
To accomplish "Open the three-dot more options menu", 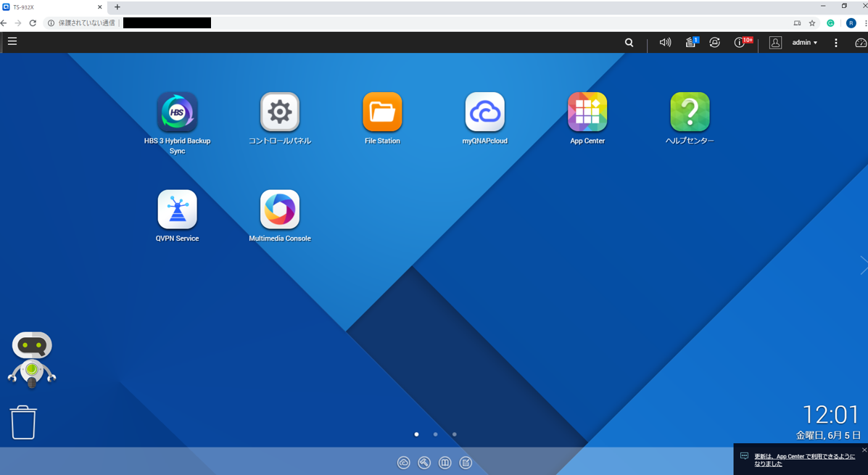I will 836,43.
